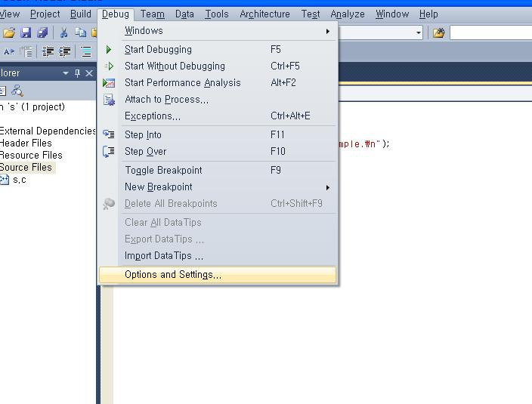Select the Resource Files folder
The height and width of the screenshot is (404, 532).
(31, 156)
